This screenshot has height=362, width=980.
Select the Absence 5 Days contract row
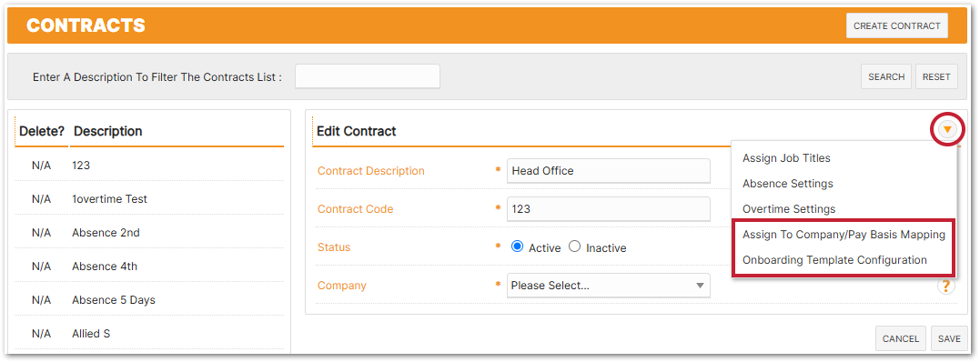pos(149,300)
